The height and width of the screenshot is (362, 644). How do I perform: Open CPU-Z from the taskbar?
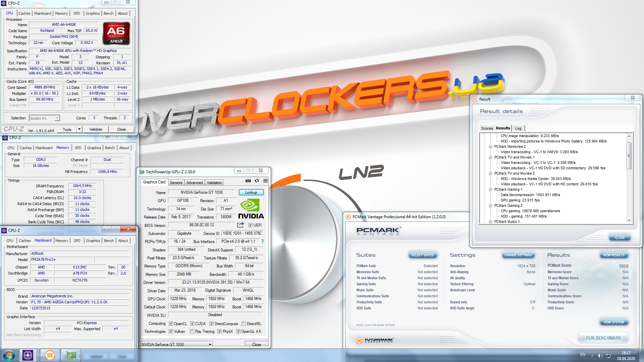click(28, 355)
